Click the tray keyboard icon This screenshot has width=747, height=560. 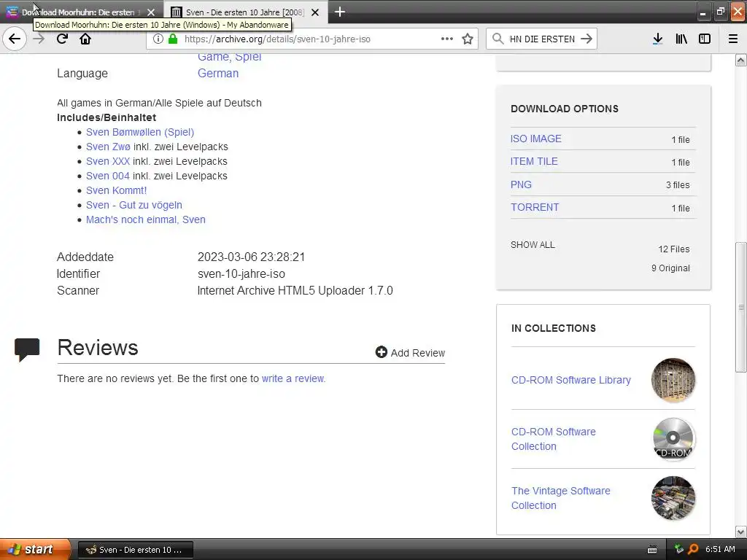[x=652, y=550]
